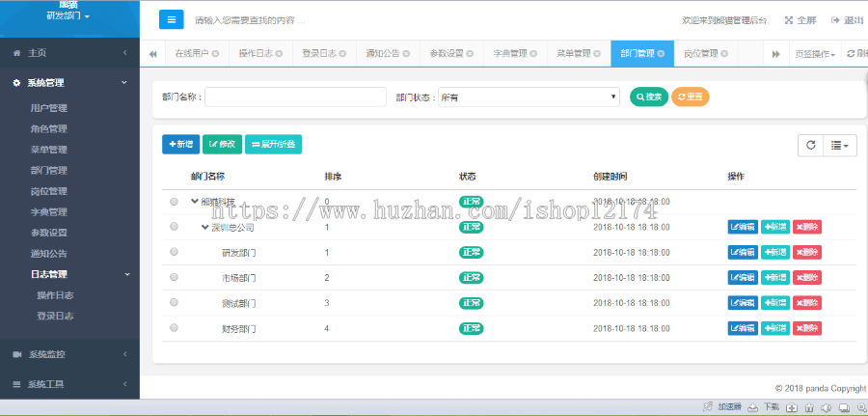The image size is (868, 416).
Task: Collapse the 系统管理 sidebar menu
Action: 69,83
